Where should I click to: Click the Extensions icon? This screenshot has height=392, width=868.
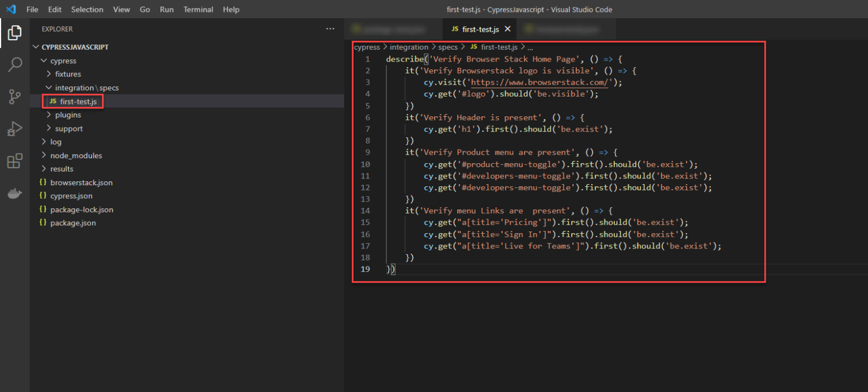tap(14, 160)
